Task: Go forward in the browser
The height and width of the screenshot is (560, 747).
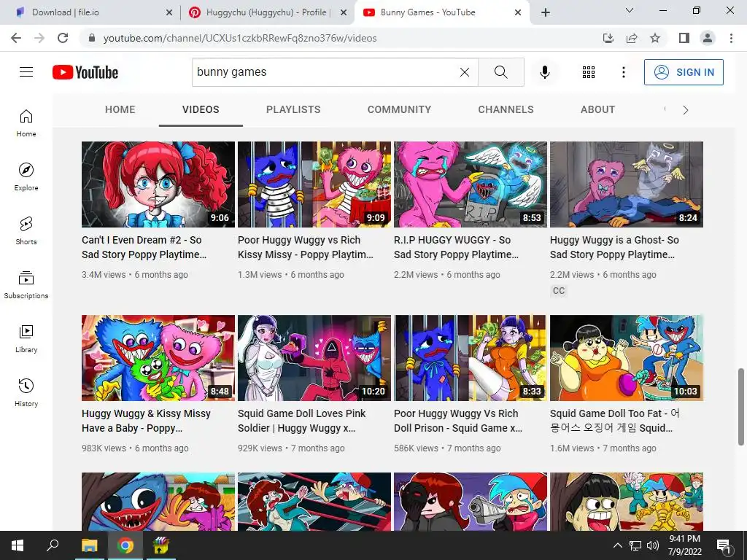Action: click(39, 38)
